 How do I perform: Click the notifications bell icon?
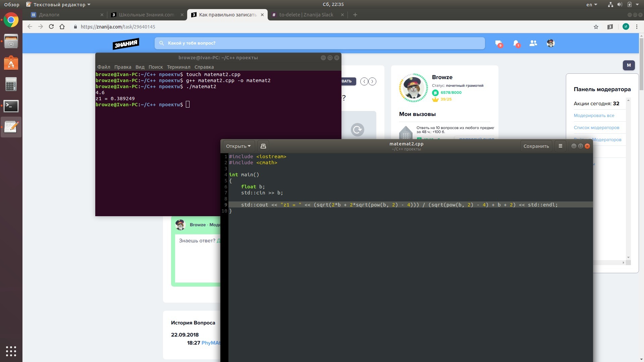[x=516, y=43]
